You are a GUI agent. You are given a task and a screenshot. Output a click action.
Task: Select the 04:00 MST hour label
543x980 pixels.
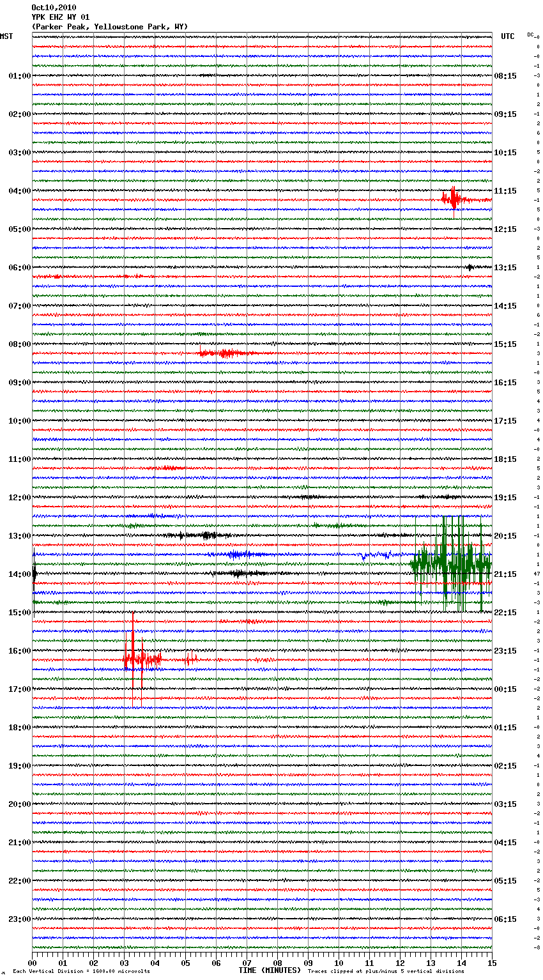[x=19, y=191]
